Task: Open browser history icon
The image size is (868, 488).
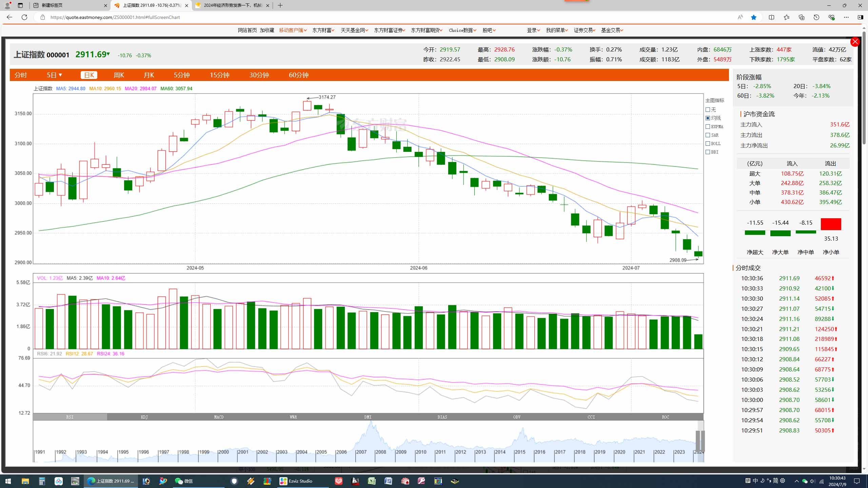Action: point(816,17)
